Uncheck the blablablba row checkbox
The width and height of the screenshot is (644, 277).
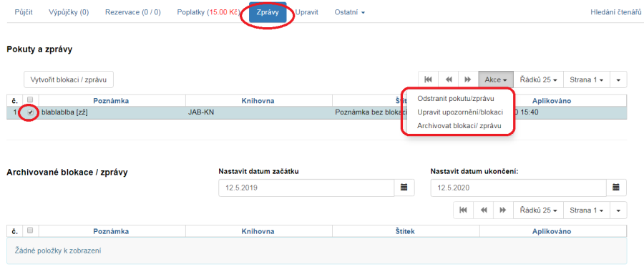(30, 112)
